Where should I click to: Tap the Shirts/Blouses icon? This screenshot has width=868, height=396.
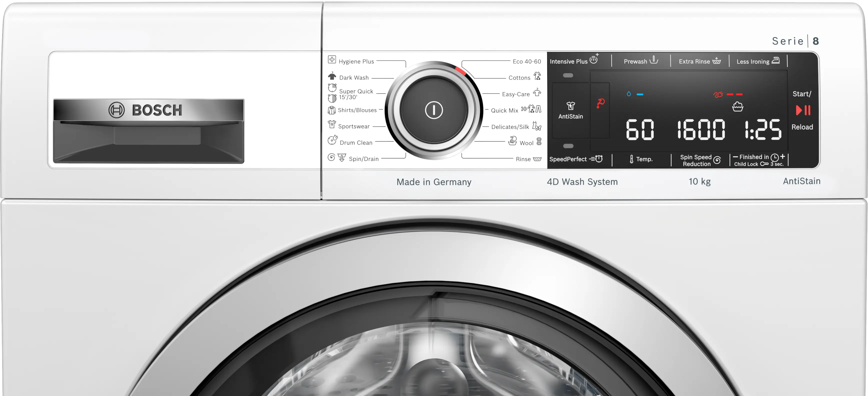[x=331, y=110]
